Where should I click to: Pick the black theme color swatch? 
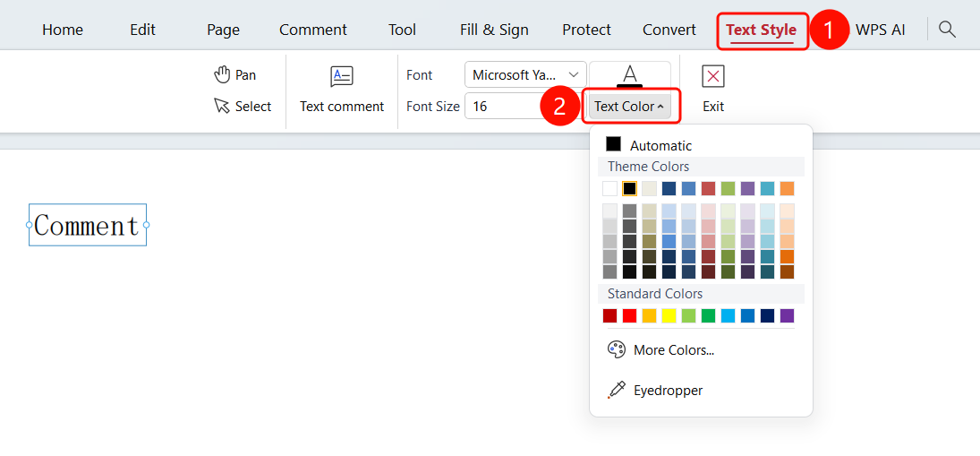point(629,188)
